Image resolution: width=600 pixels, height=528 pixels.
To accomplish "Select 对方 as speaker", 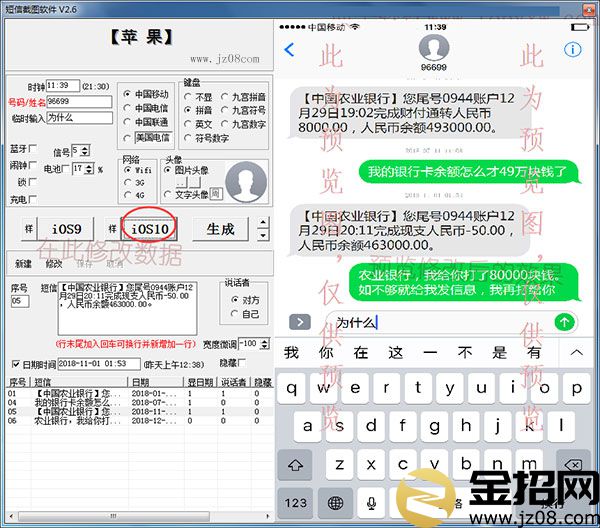I will [245, 300].
